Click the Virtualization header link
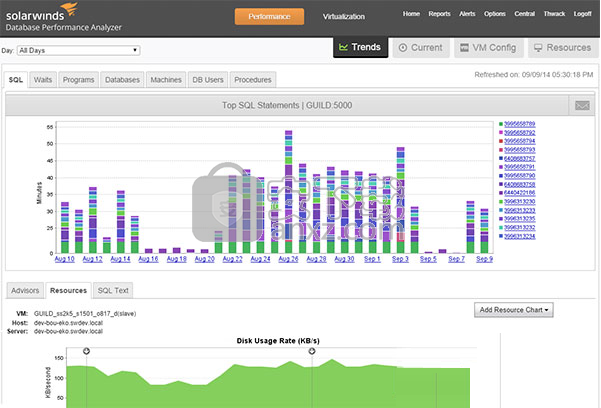The width and height of the screenshot is (601, 408). 344,17
